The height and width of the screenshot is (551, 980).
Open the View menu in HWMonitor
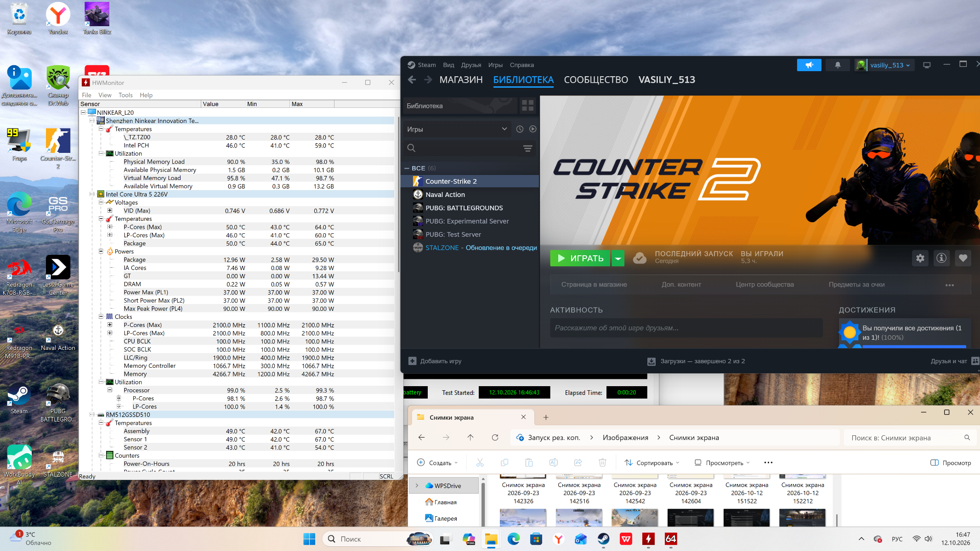(x=105, y=95)
